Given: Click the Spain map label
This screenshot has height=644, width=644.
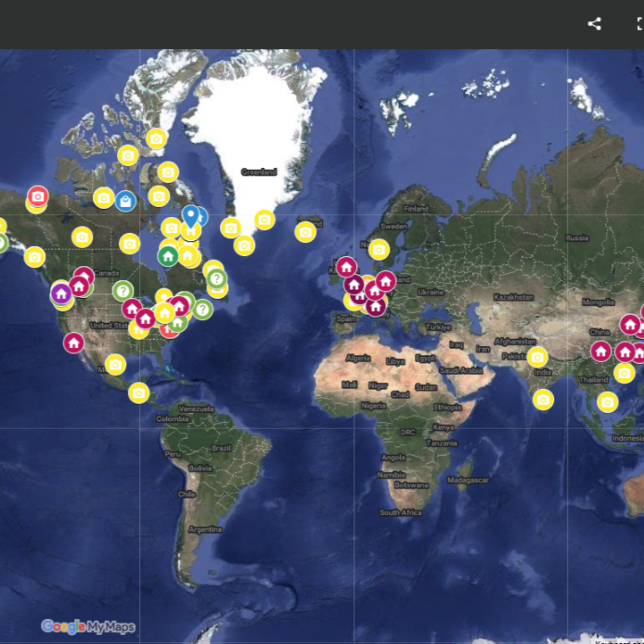Looking at the screenshot, I should [346, 319].
